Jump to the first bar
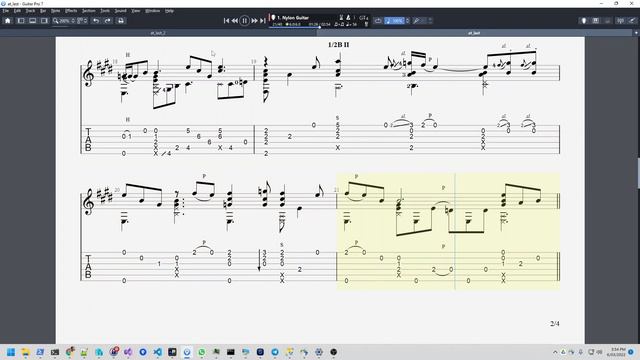The height and width of the screenshot is (360, 640). pyautogui.click(x=226, y=21)
